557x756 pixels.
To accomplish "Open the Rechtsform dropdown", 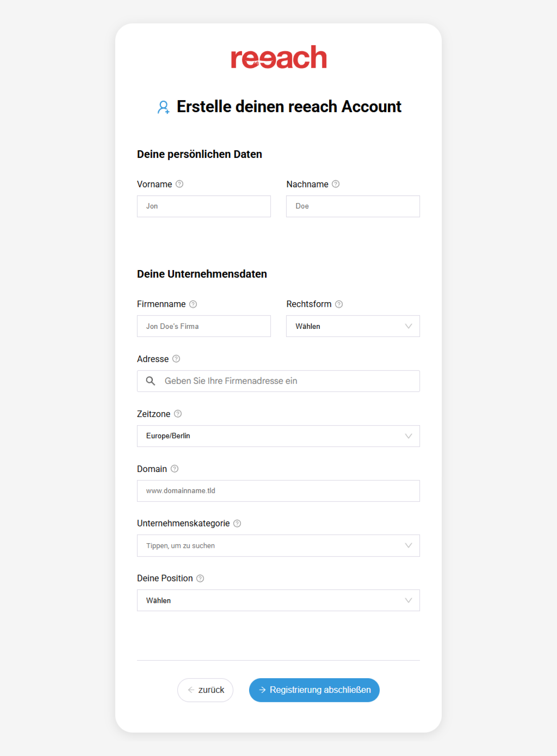I will click(353, 326).
